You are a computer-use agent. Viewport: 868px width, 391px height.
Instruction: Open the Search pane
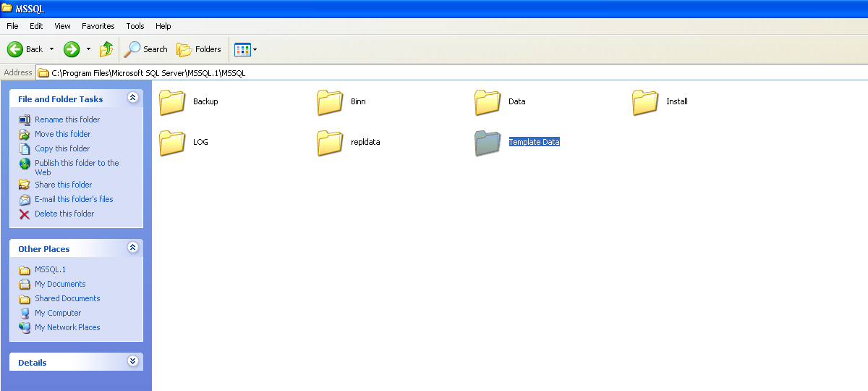146,49
